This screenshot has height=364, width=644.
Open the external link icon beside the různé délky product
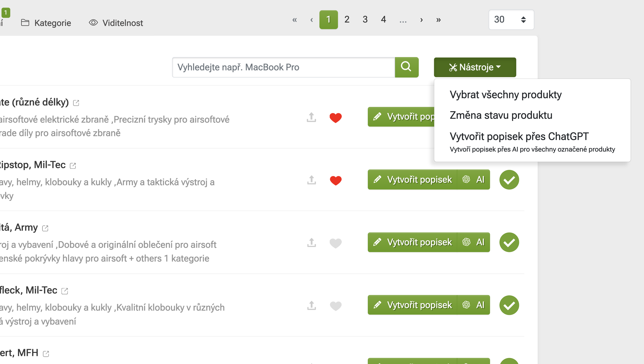[x=76, y=103]
